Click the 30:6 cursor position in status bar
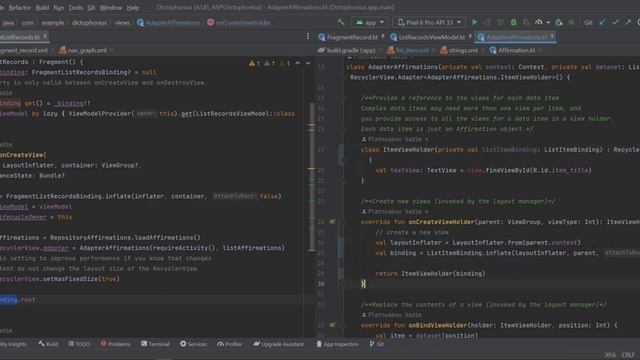The height and width of the screenshot is (360, 640). [610, 355]
